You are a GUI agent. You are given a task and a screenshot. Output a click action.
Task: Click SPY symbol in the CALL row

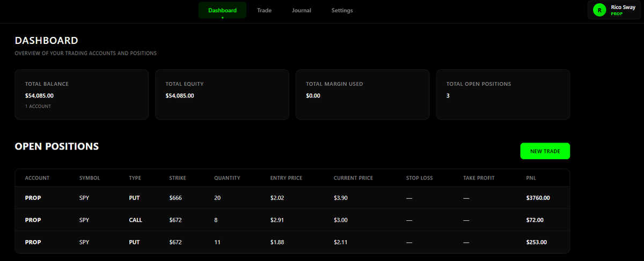coord(84,220)
